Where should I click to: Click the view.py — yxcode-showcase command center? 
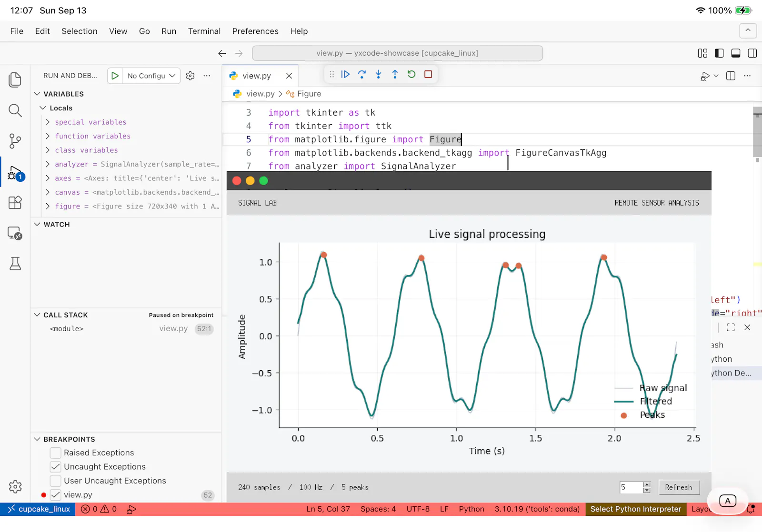tap(397, 53)
